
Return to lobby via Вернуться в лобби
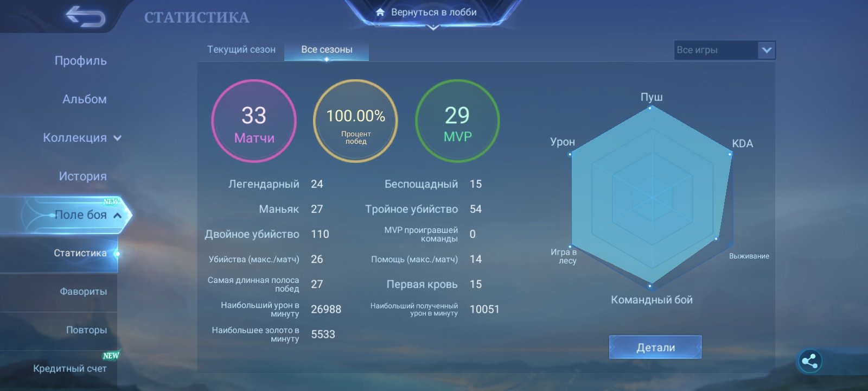(433, 12)
